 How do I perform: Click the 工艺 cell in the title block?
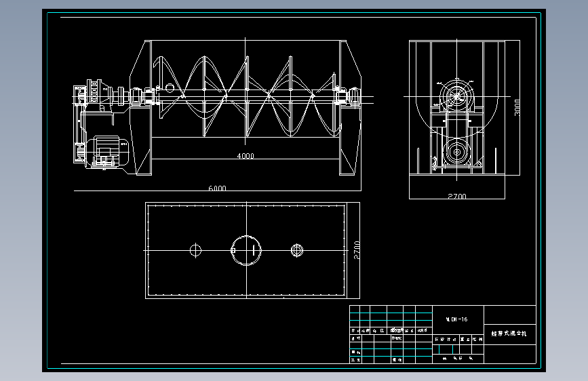point(355,359)
